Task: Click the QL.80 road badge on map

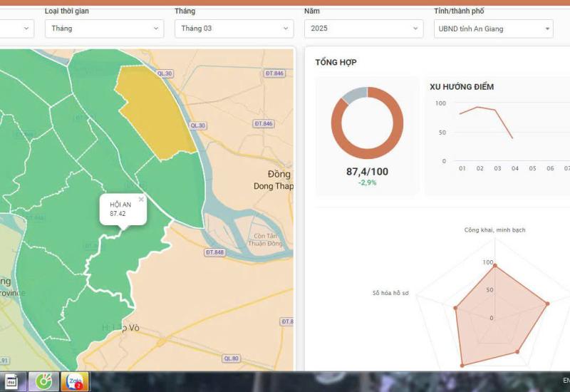Action: click(x=231, y=359)
